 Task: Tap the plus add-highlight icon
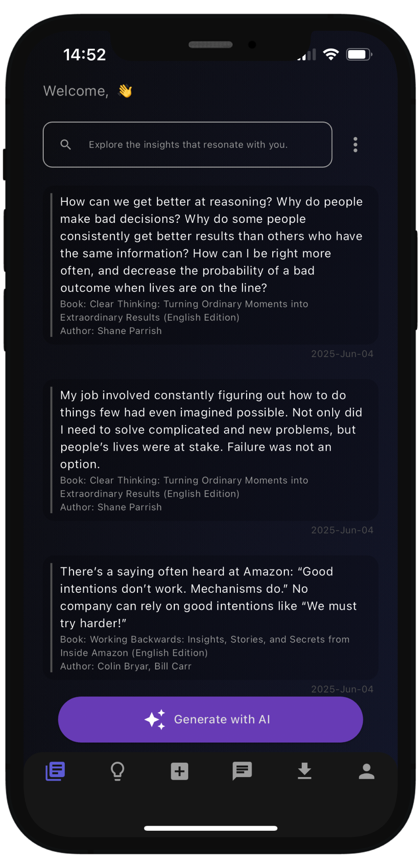(180, 771)
